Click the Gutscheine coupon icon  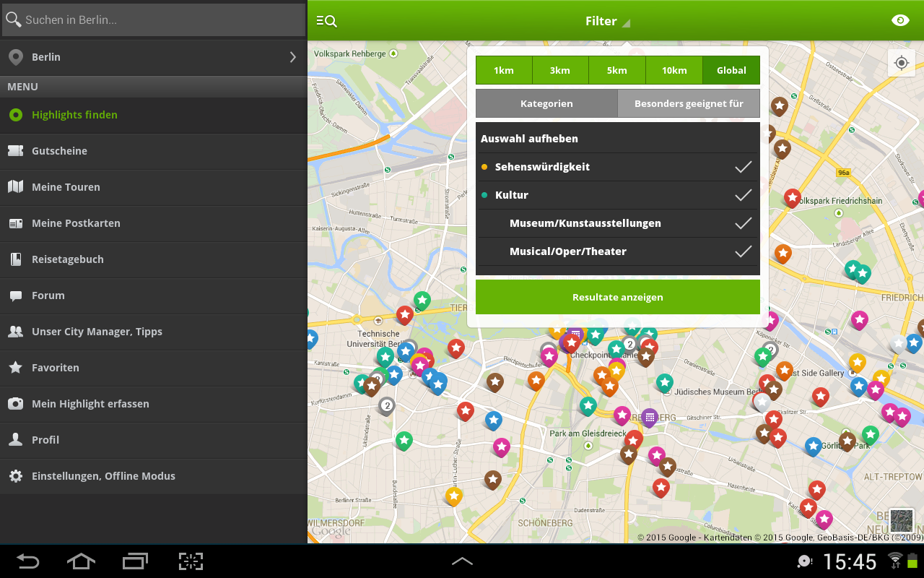15,151
